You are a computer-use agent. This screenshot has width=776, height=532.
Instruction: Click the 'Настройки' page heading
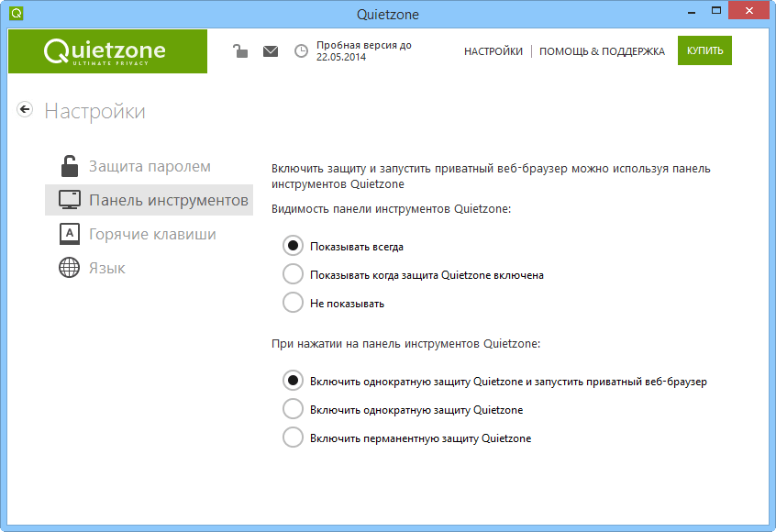pos(95,111)
